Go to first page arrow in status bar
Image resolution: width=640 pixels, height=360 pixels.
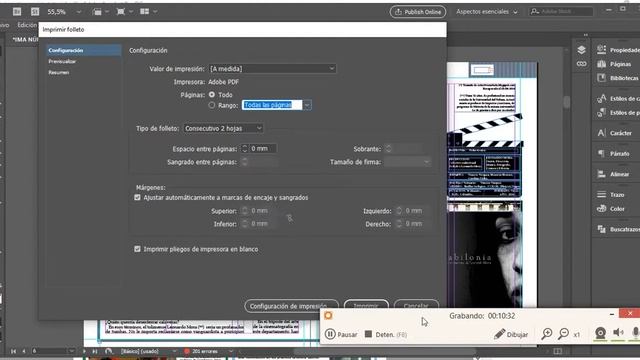13,351
